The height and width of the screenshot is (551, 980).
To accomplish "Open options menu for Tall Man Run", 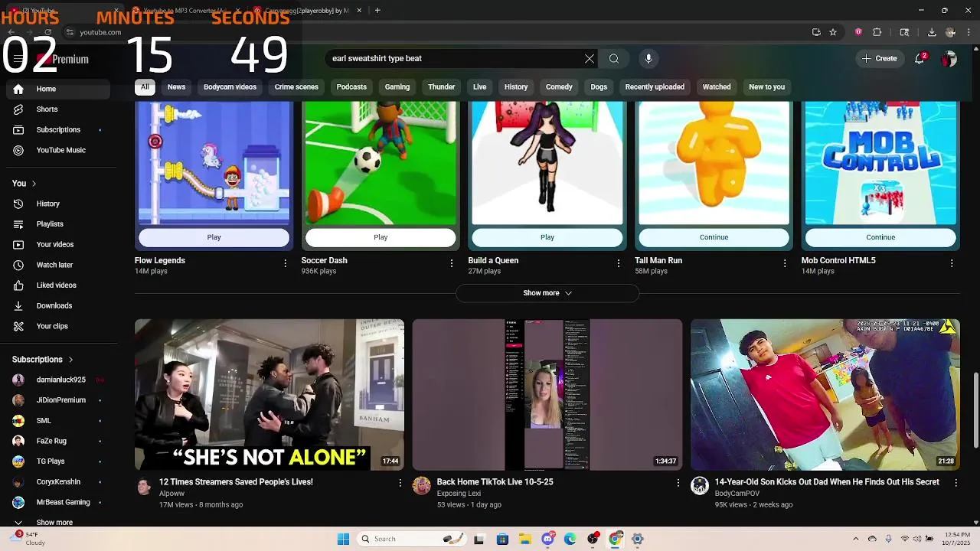I will [785, 263].
